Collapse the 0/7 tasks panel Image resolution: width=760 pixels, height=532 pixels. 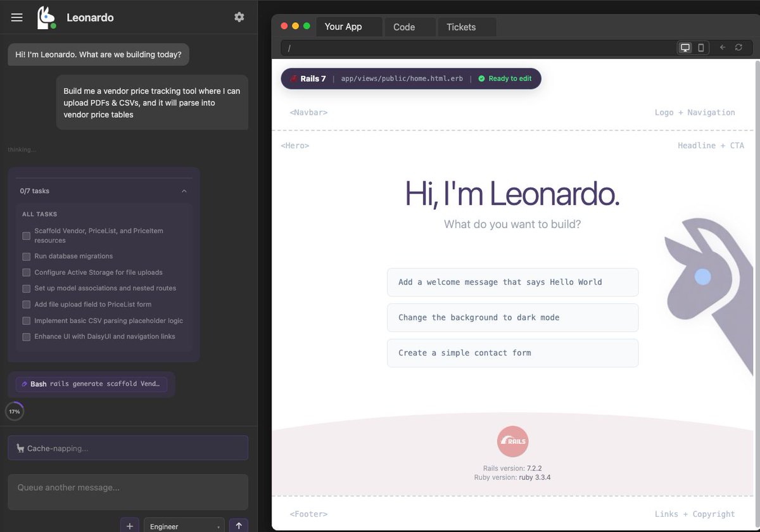click(184, 191)
